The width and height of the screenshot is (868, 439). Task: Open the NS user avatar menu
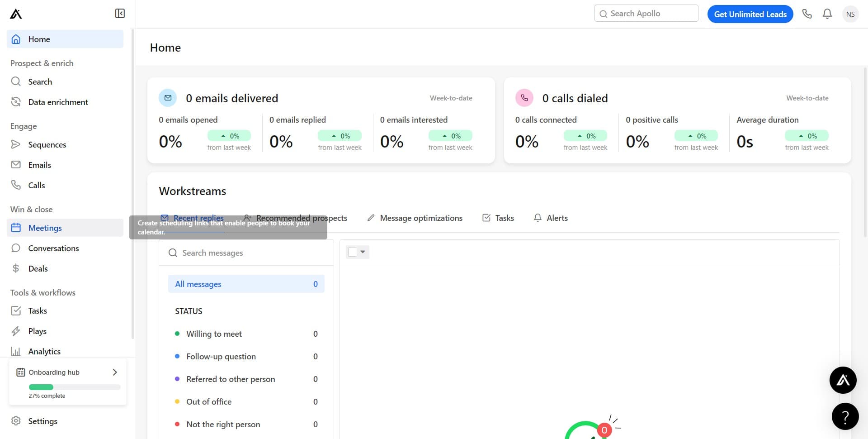tap(850, 14)
